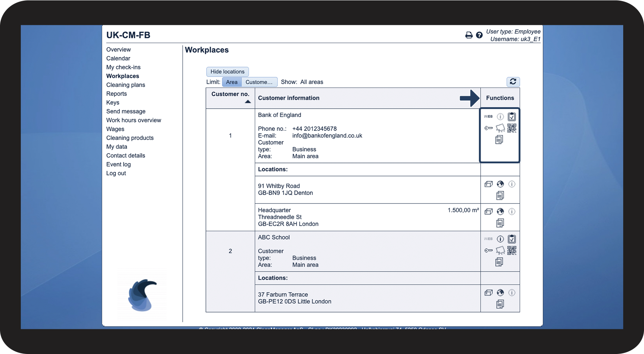Show the QR code for Bank of England
This screenshot has height=354, width=644.
(512, 128)
